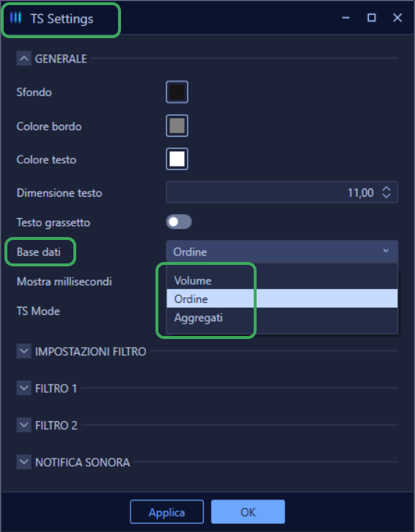Toggle the Testo grassetto switch
Screen dimensions: 415x532
click(x=179, y=222)
